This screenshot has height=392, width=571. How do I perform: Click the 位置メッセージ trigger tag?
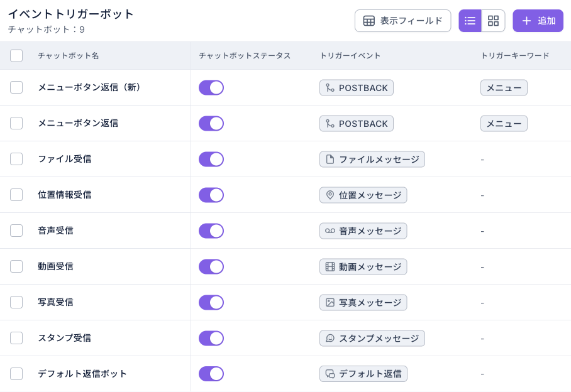coord(363,195)
